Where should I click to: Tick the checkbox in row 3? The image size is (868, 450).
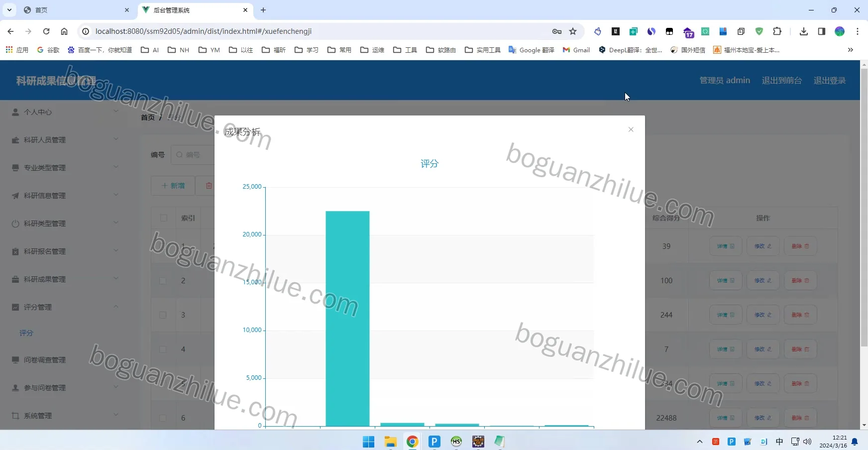(163, 315)
